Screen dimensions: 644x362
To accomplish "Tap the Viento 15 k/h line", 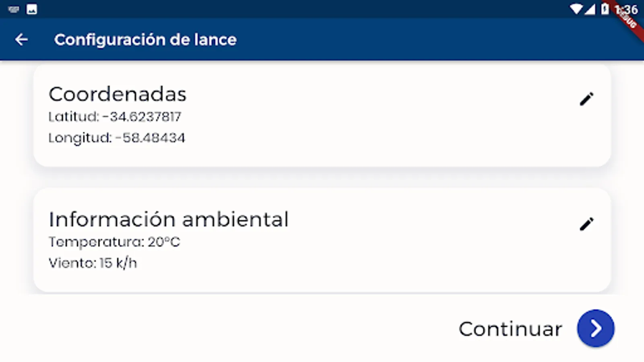I will click(x=93, y=263).
